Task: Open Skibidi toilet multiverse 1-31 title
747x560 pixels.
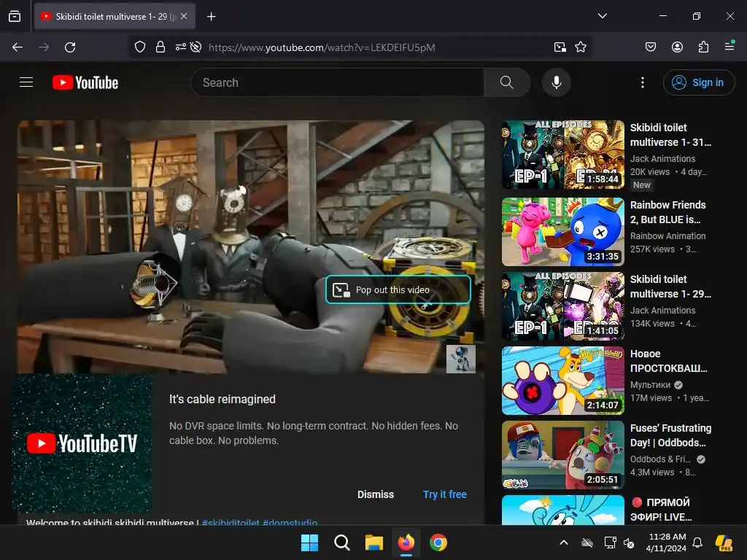Action: click(x=670, y=135)
